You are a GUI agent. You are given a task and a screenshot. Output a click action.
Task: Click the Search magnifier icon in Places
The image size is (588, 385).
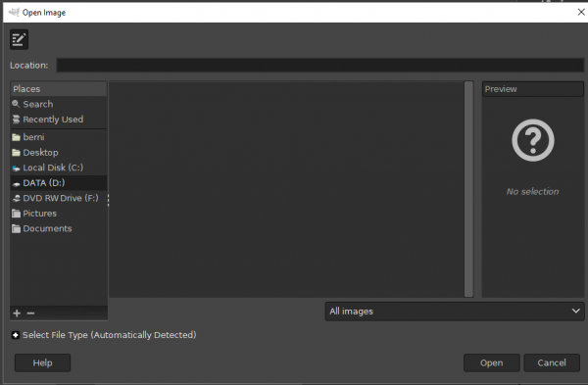[16, 104]
